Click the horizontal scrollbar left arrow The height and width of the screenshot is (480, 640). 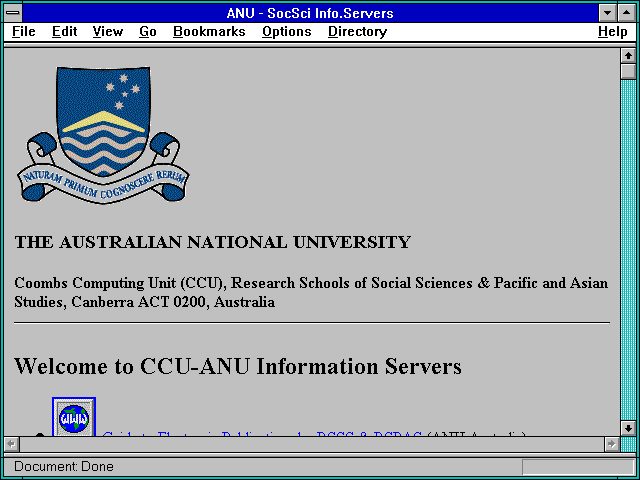tap(11, 444)
